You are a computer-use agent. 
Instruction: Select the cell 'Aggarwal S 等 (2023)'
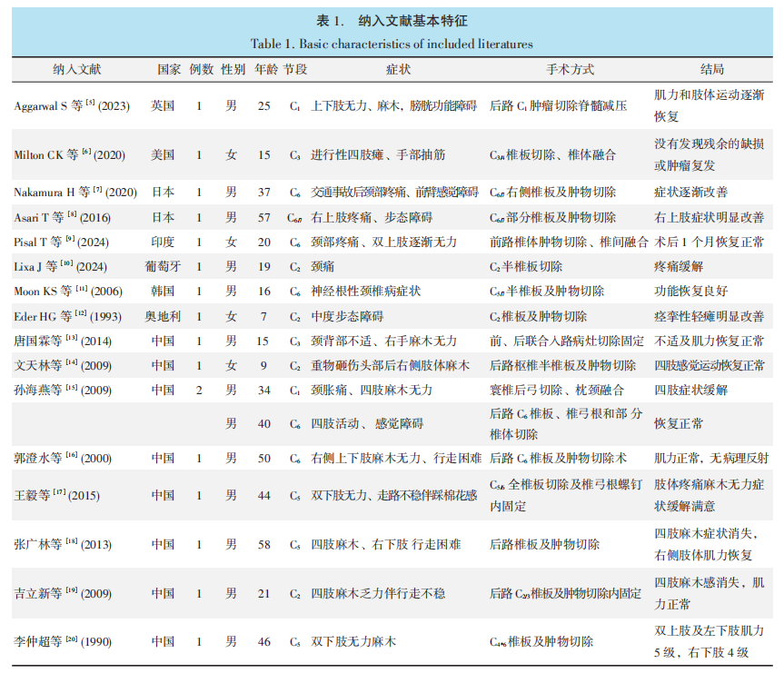tap(72, 106)
